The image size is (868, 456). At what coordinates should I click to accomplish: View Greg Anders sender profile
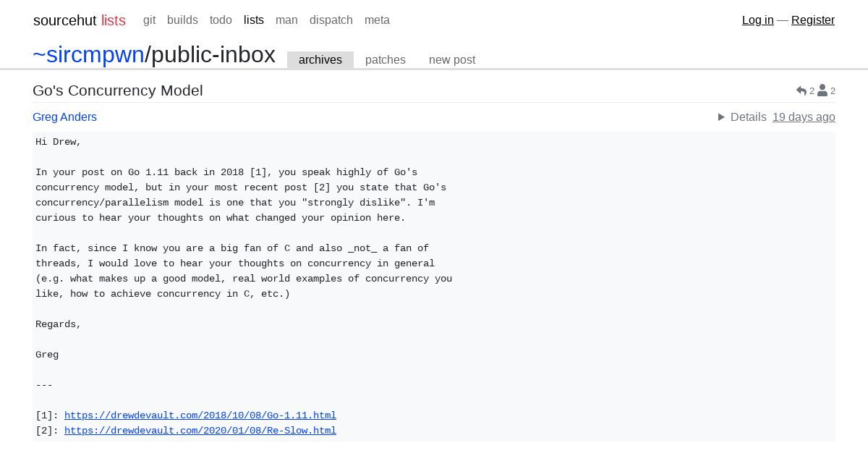coord(64,117)
